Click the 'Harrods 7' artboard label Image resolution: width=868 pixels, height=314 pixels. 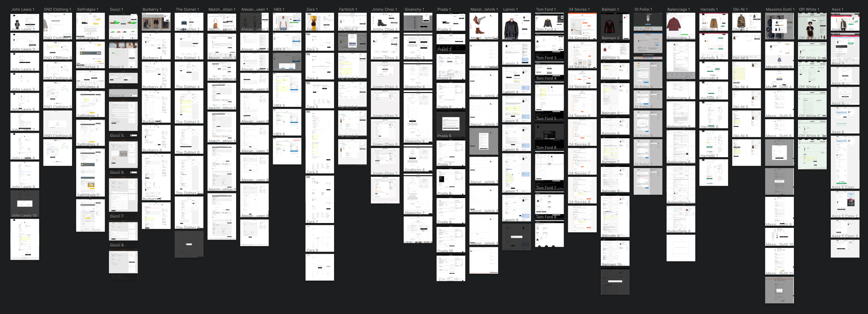709,156
